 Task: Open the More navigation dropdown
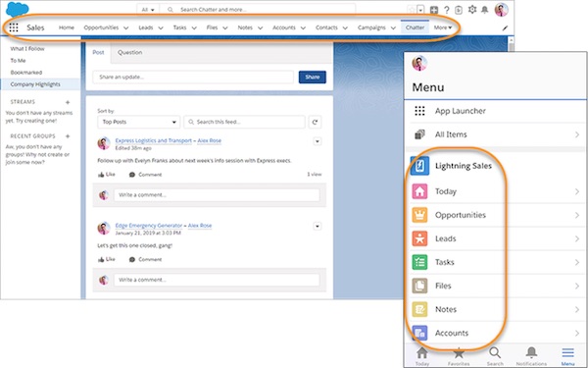(443, 27)
